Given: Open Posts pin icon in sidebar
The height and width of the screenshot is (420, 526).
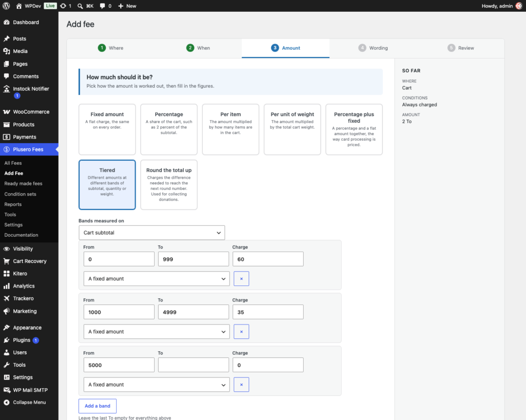Looking at the screenshot, I should coord(6,39).
